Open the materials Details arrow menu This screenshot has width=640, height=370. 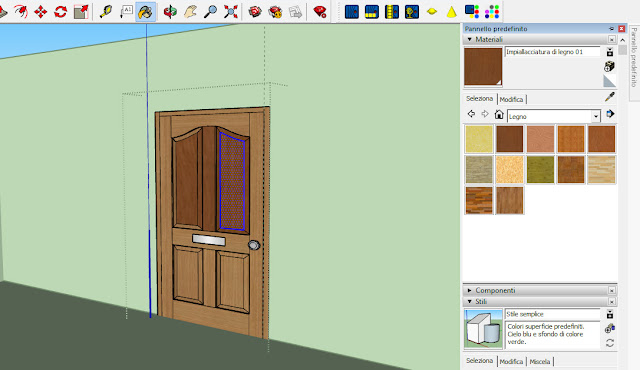tap(610, 114)
